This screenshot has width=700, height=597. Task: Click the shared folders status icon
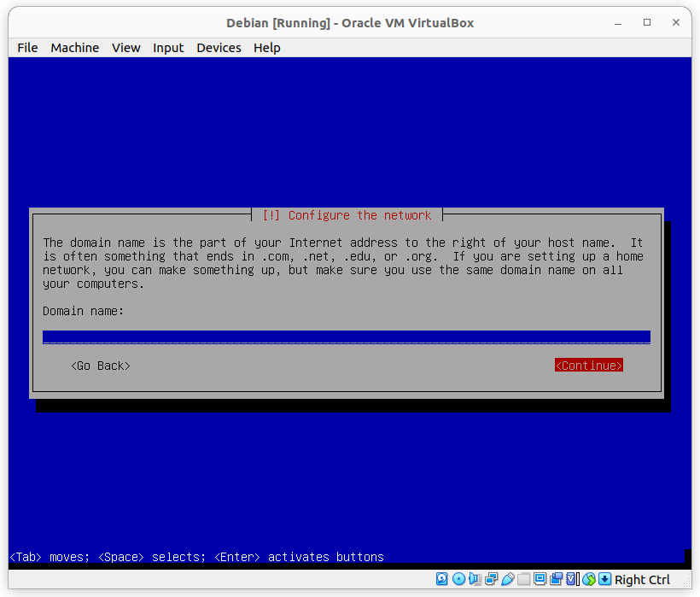click(x=525, y=579)
